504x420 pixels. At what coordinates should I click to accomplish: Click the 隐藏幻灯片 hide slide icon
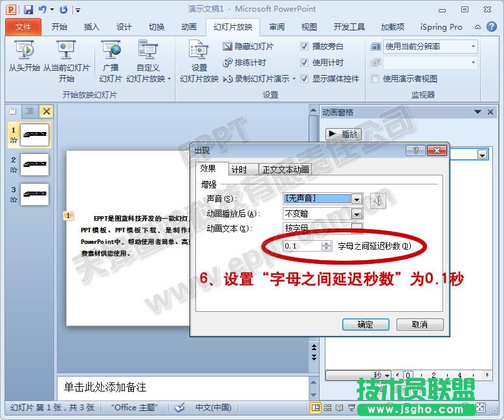tap(228, 47)
